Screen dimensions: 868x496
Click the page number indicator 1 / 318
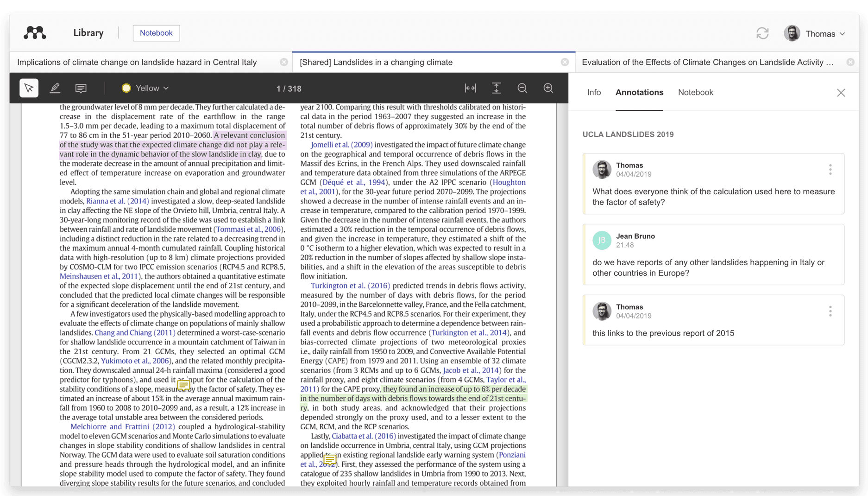point(289,89)
